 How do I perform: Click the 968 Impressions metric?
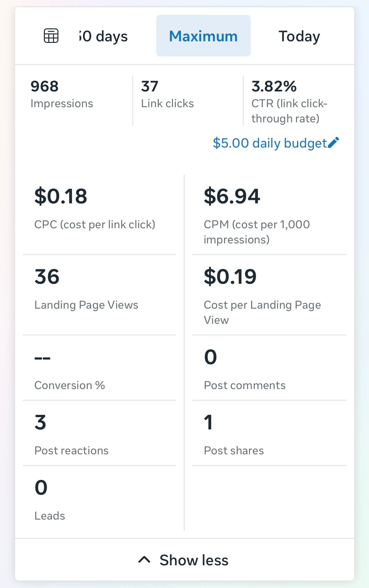click(62, 94)
